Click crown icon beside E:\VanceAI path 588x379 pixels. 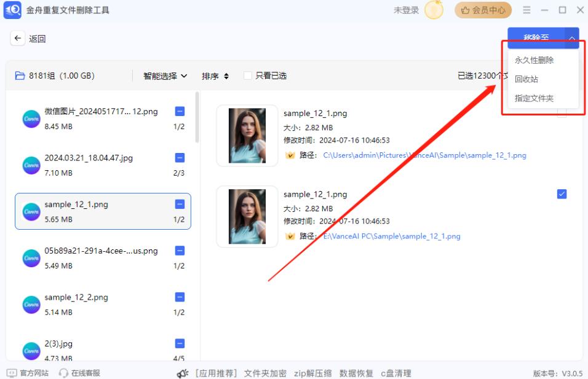click(290, 236)
